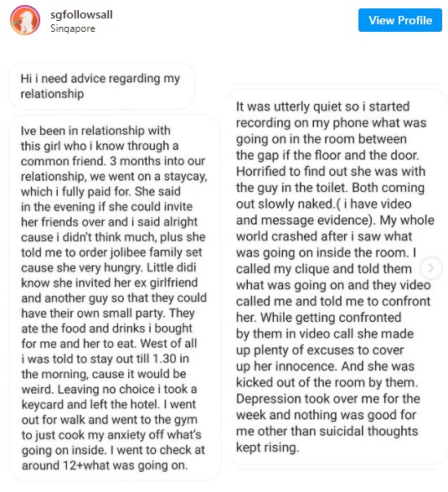Select the 'Hi i need advice' message bubble
Image resolution: width=448 pixels, height=492 pixels.
[x=102, y=86]
